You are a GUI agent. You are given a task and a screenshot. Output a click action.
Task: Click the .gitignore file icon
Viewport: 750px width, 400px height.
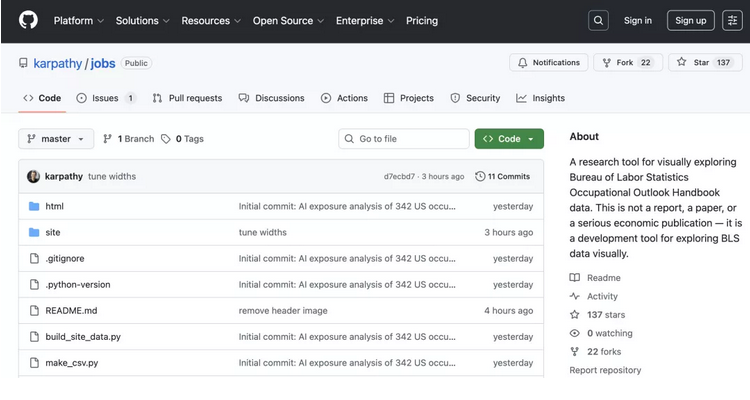pyautogui.click(x=34, y=258)
